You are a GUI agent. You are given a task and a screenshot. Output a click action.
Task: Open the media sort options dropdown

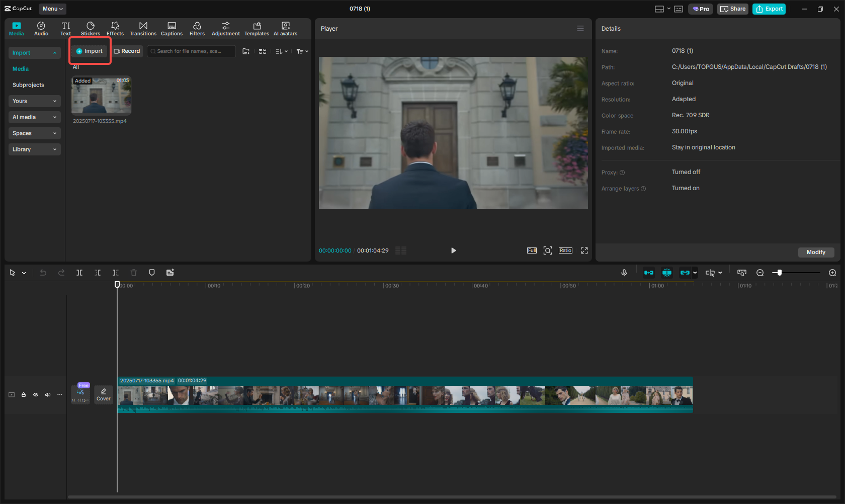click(282, 51)
